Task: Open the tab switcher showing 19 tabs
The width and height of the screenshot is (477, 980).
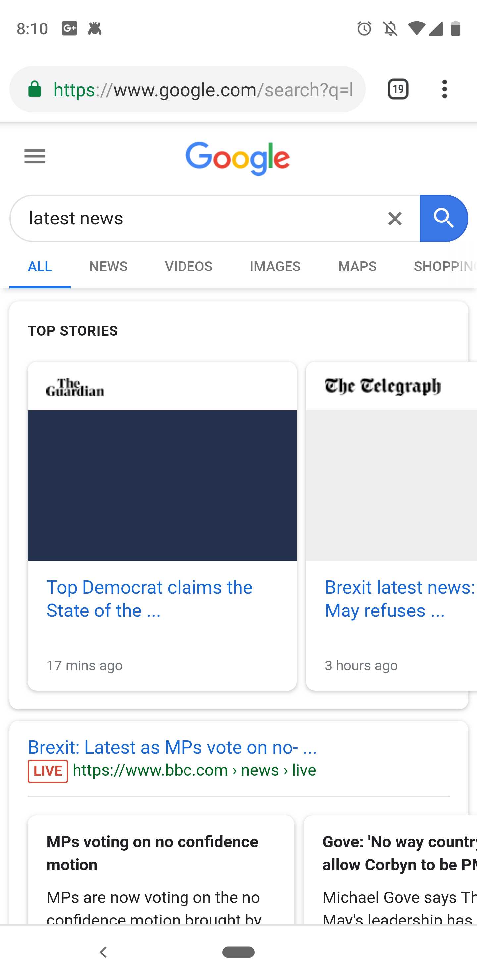Action: (398, 89)
